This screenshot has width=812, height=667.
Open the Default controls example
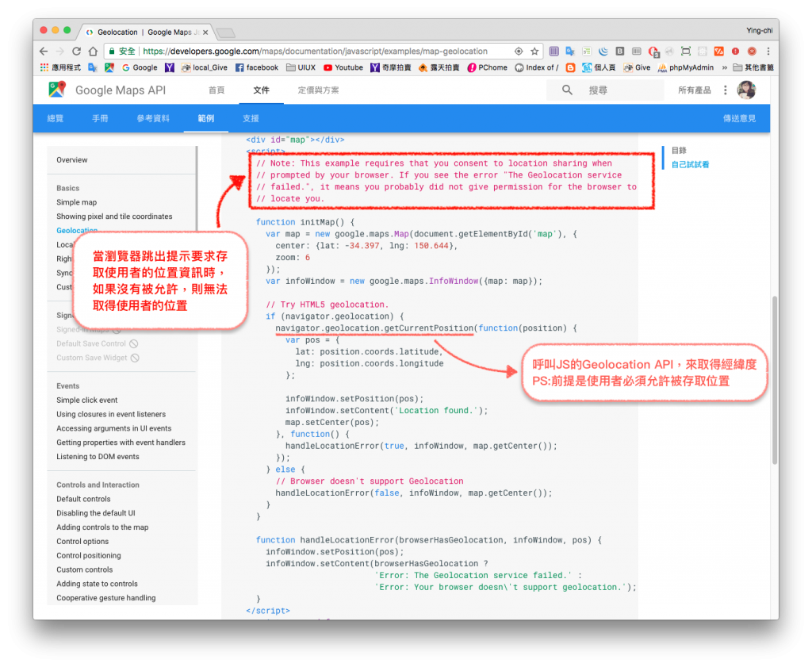point(83,499)
